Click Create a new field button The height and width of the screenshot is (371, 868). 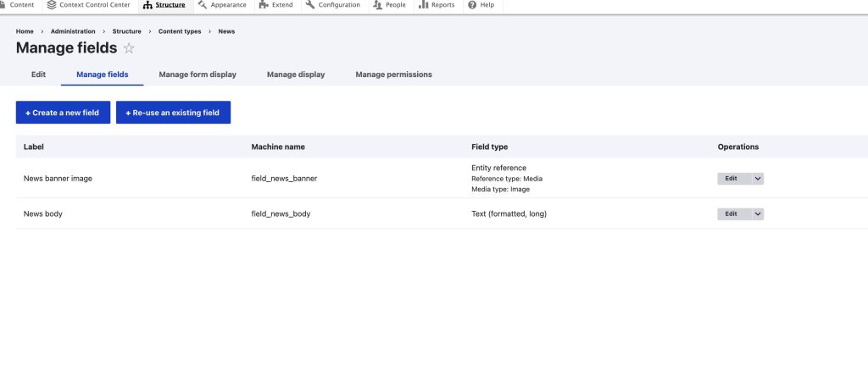pos(63,113)
